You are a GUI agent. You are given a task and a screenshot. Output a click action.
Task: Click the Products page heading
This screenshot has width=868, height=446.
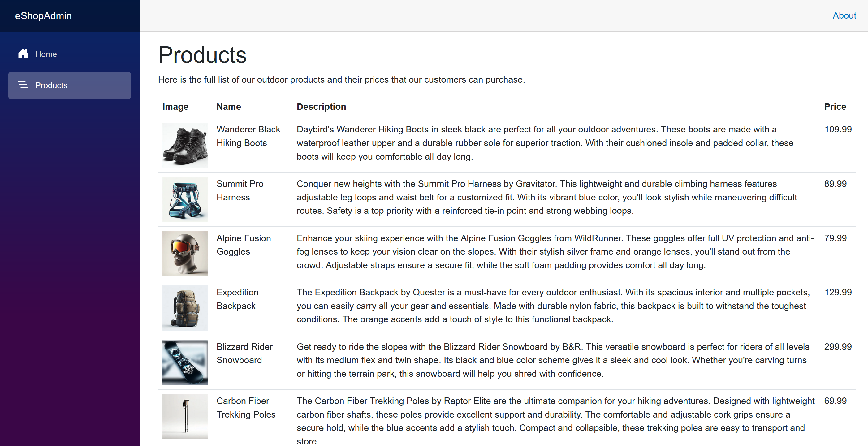coord(202,55)
